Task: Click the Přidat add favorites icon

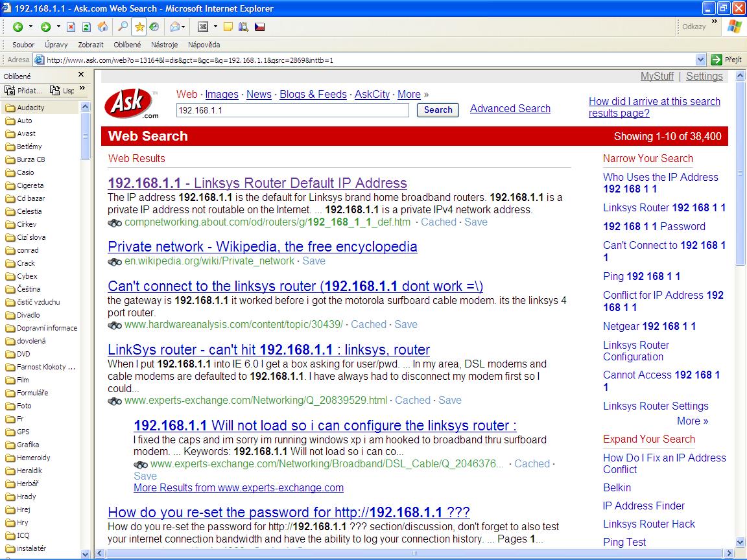Action: (x=10, y=90)
